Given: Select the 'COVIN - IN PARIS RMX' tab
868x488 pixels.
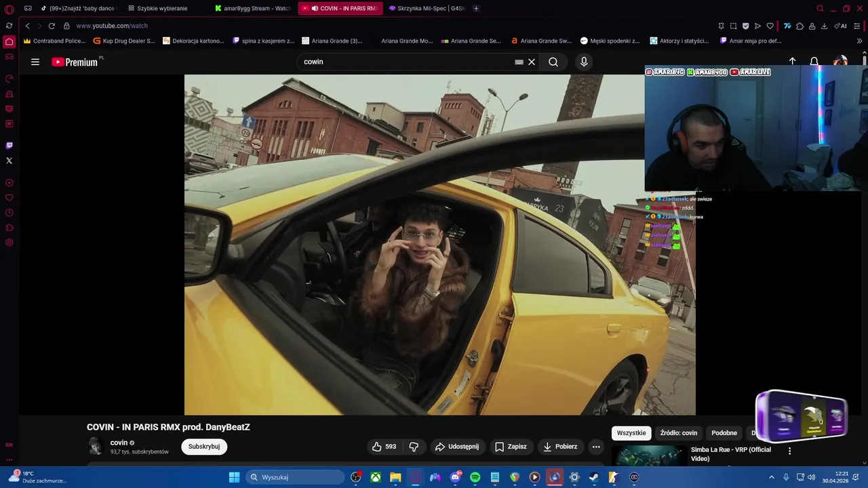Looking at the screenshot, I should coord(340,8).
